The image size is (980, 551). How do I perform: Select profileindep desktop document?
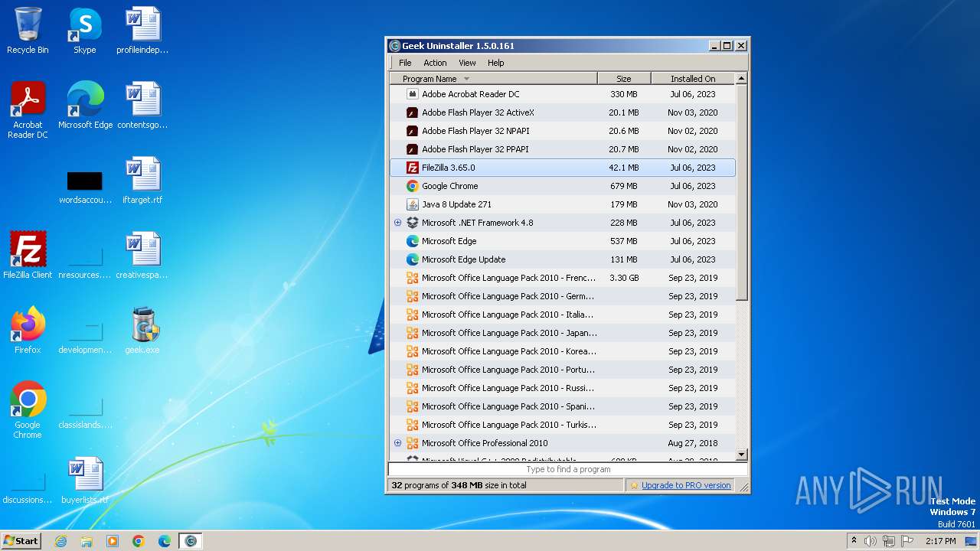pos(142,31)
